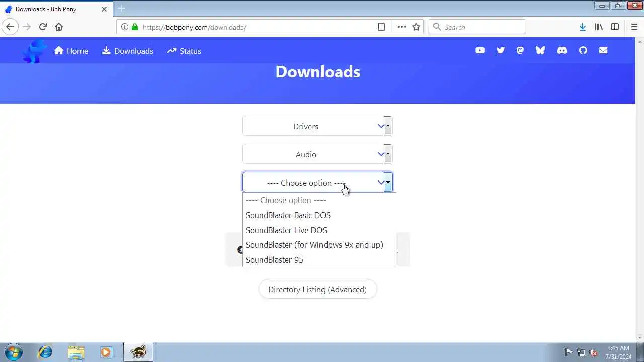Show the sidebars panel icon

(x=615, y=27)
